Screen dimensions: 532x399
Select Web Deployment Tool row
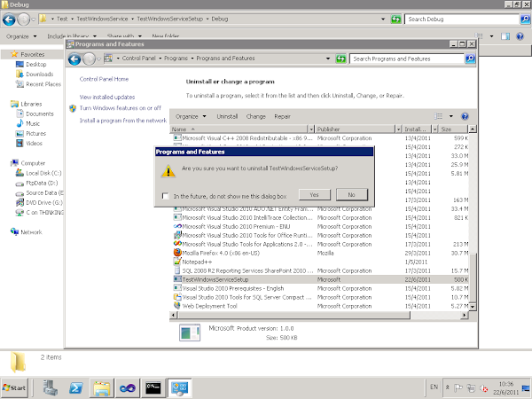319,306
